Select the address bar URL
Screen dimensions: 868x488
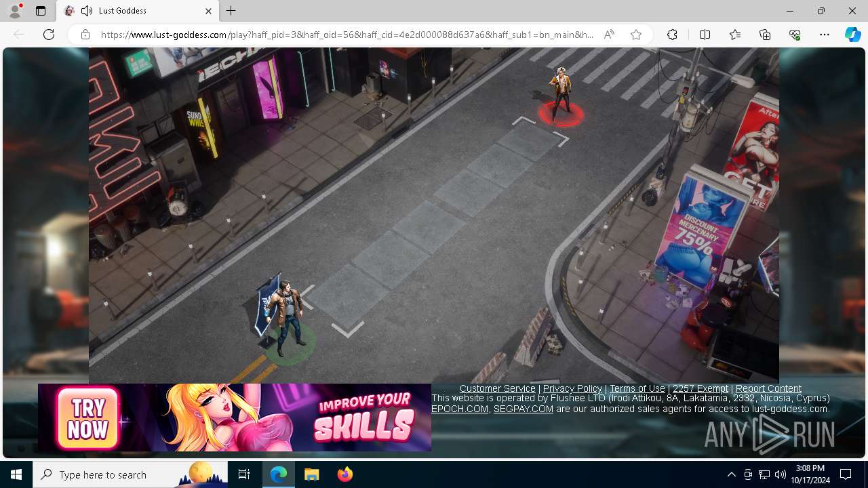click(x=347, y=35)
